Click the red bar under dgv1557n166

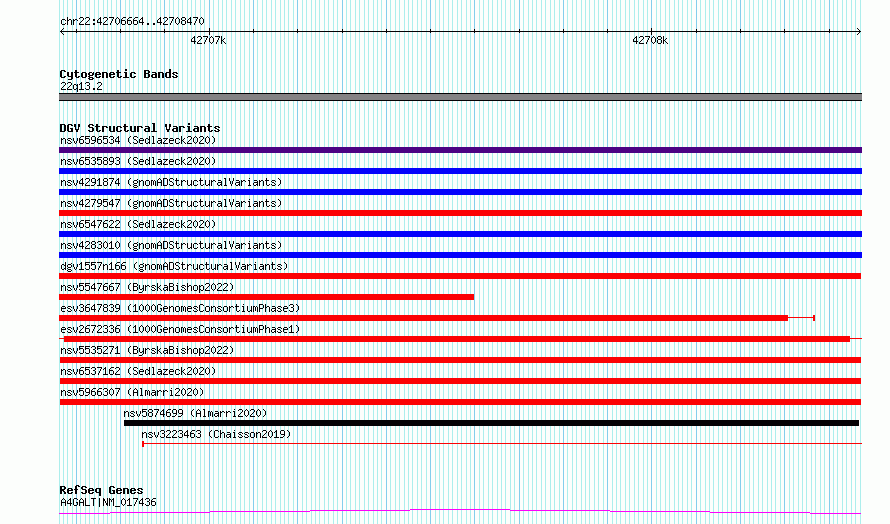(460, 276)
